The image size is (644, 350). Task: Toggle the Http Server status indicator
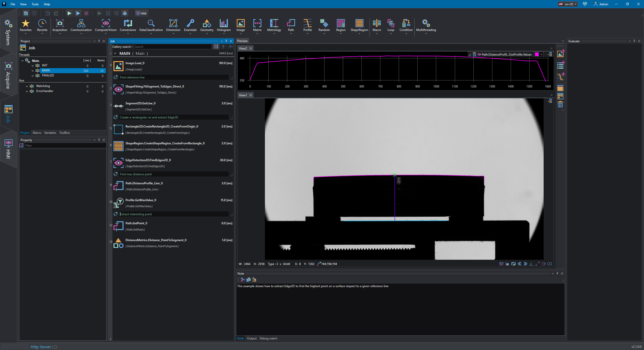(x=56, y=347)
